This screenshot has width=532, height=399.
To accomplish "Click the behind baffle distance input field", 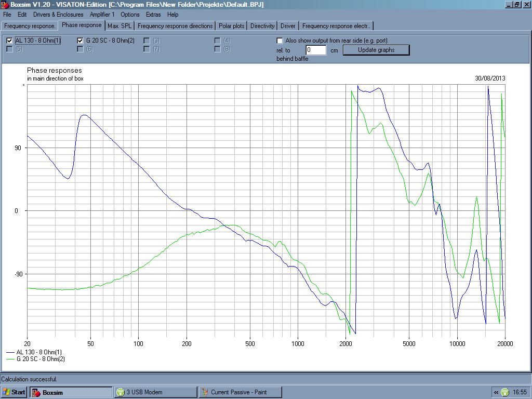I will point(316,50).
